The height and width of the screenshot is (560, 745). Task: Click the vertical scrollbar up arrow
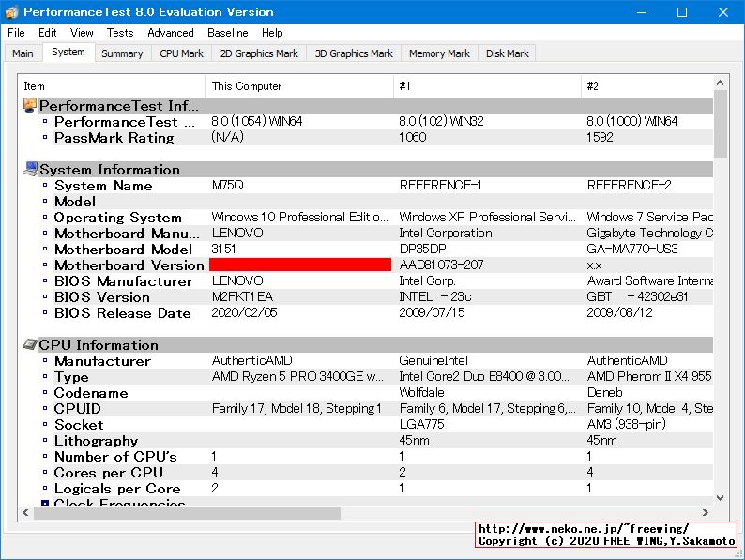(x=721, y=83)
